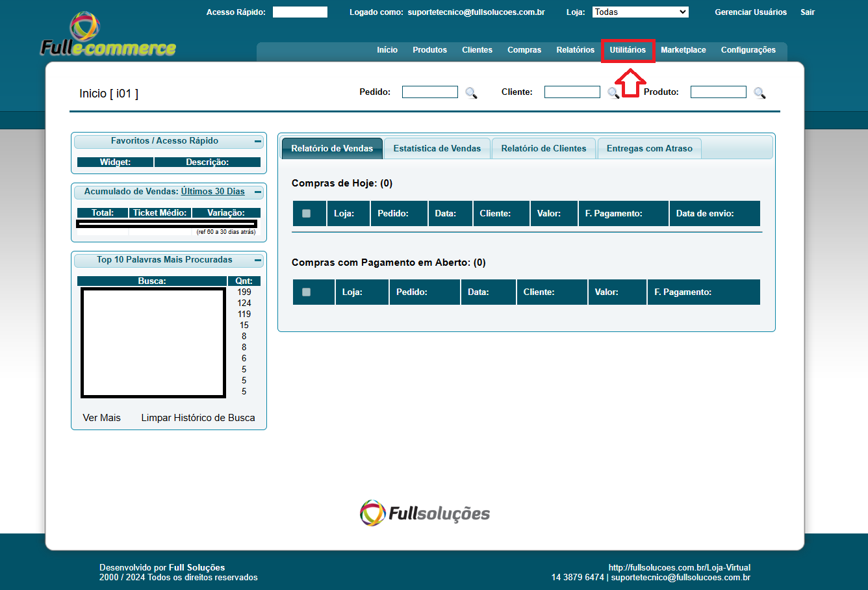Focus the Cliente search field
This screenshot has width=868, height=590.
pyautogui.click(x=572, y=92)
